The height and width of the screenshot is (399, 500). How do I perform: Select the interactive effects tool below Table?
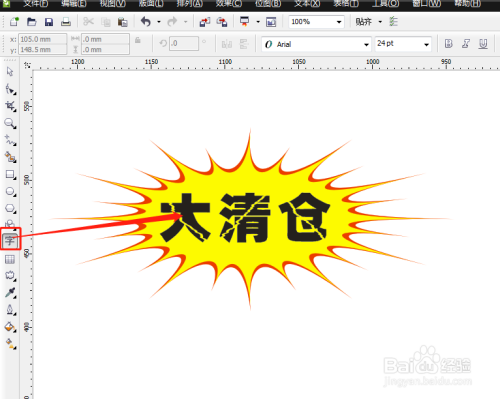(10, 276)
